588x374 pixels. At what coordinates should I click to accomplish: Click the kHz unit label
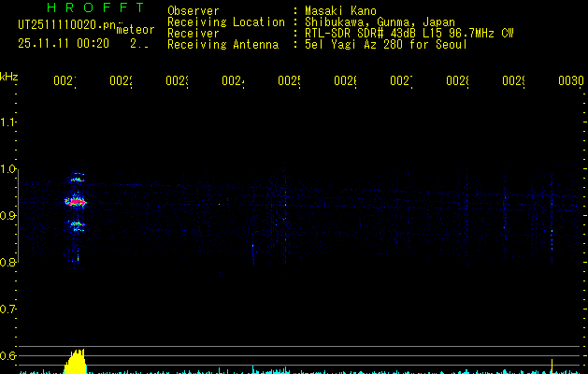[9, 77]
